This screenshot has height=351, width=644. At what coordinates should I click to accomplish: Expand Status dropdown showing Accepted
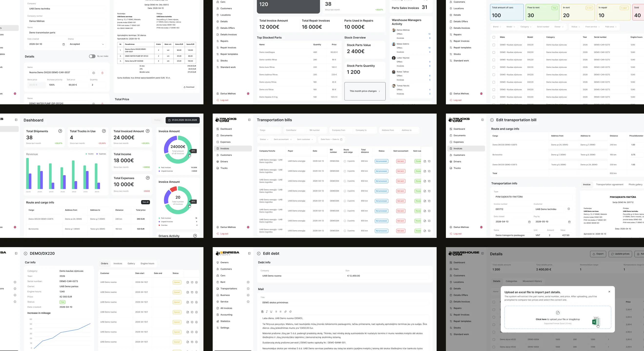click(87, 44)
